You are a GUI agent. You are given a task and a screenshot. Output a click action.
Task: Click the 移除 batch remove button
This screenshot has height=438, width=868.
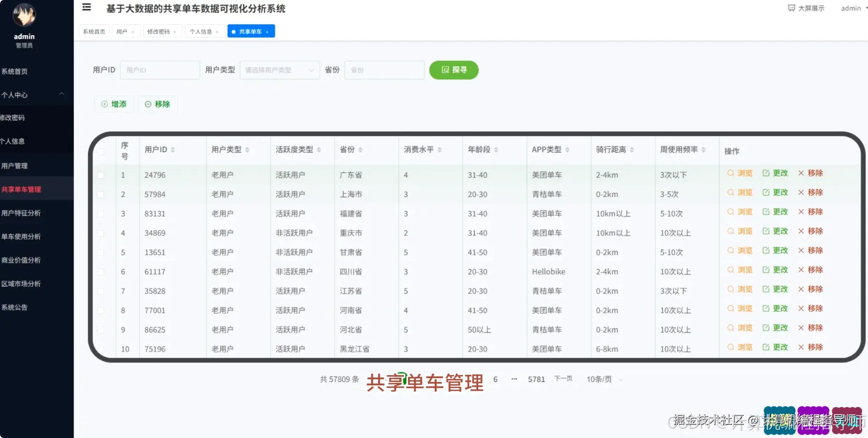click(158, 104)
